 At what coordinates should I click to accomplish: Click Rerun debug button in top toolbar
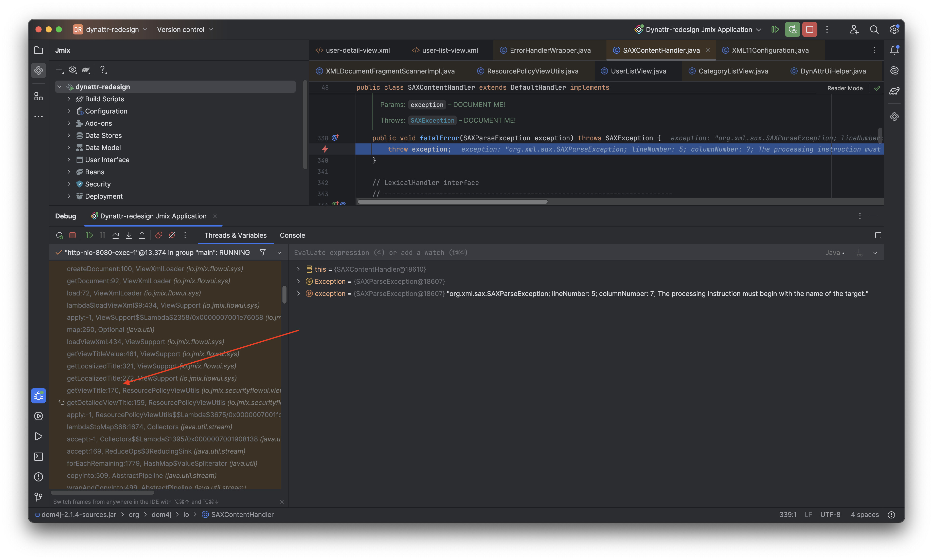point(792,29)
